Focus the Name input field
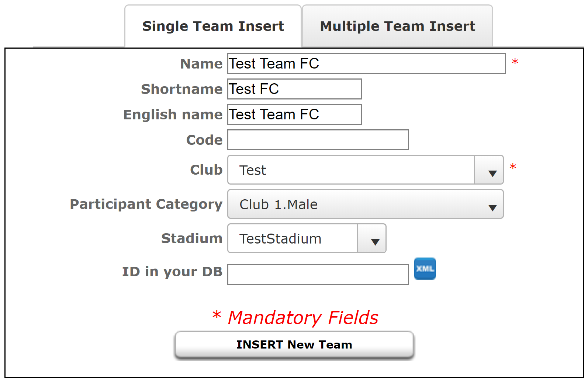 coord(366,64)
